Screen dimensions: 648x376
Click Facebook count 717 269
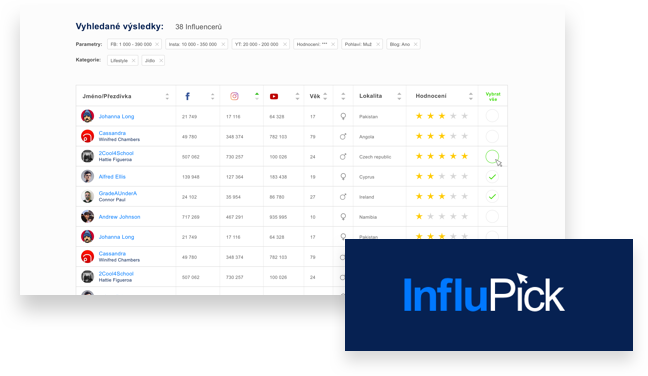(x=191, y=217)
